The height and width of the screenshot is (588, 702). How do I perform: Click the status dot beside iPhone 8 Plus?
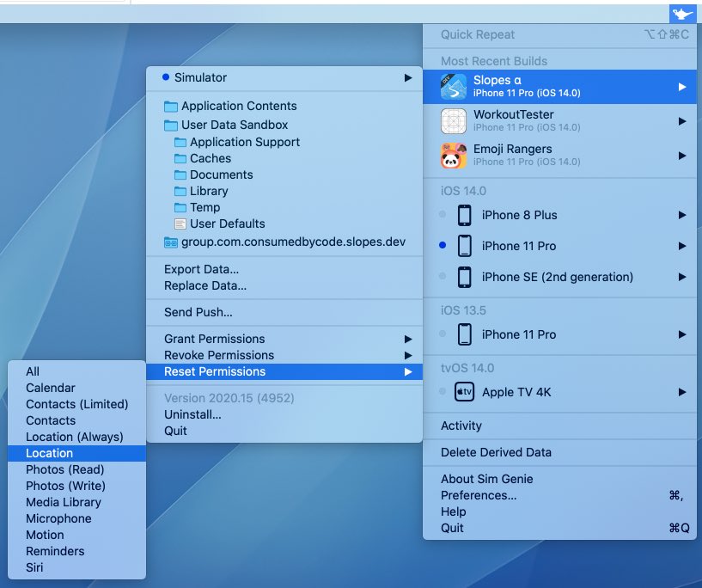coord(443,214)
